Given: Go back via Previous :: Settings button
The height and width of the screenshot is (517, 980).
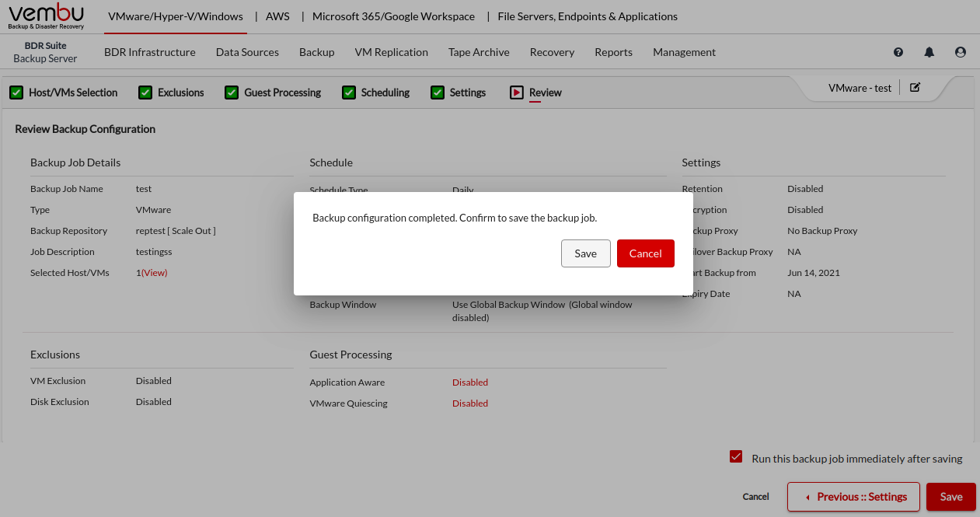Looking at the screenshot, I should [x=853, y=497].
